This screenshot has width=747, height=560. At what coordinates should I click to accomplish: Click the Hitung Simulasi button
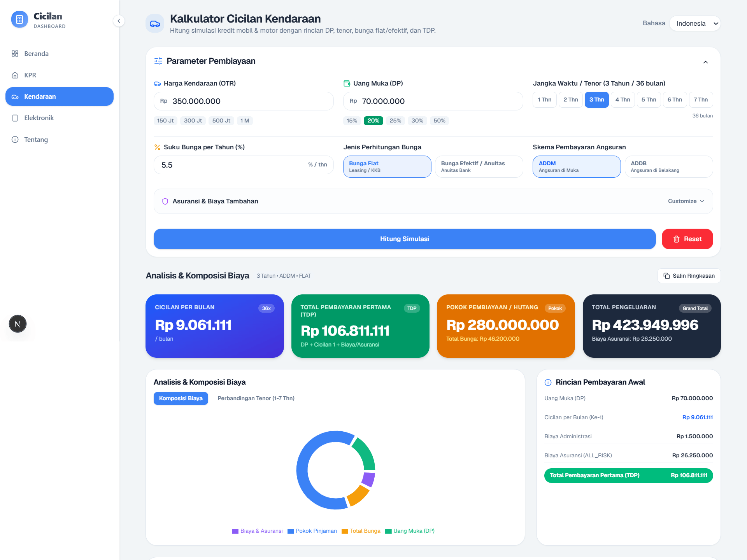(405, 239)
